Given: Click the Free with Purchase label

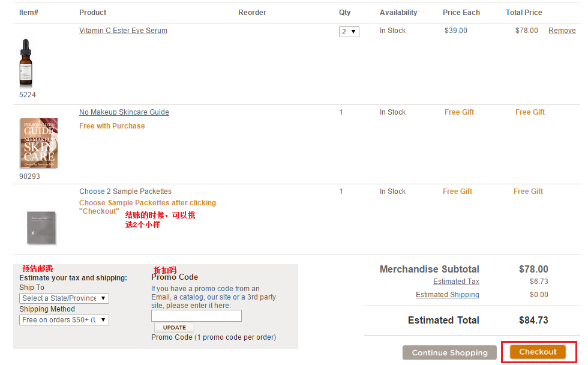Looking at the screenshot, I should click(x=112, y=126).
